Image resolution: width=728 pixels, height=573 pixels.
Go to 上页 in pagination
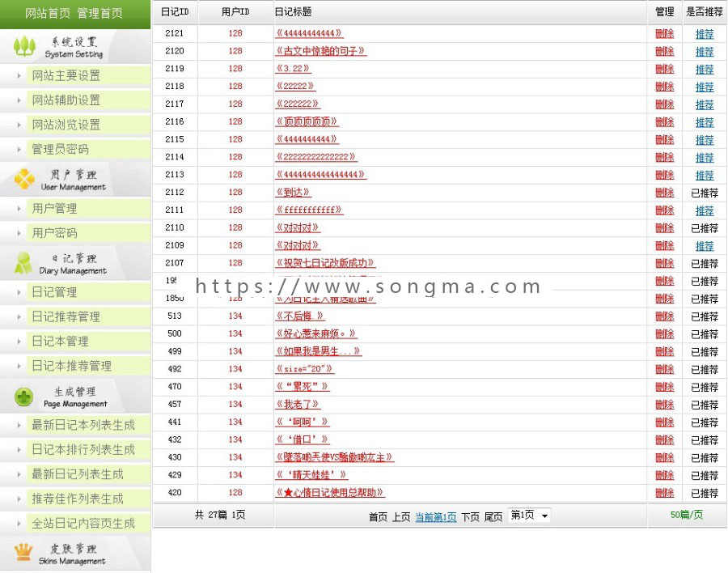coord(401,517)
